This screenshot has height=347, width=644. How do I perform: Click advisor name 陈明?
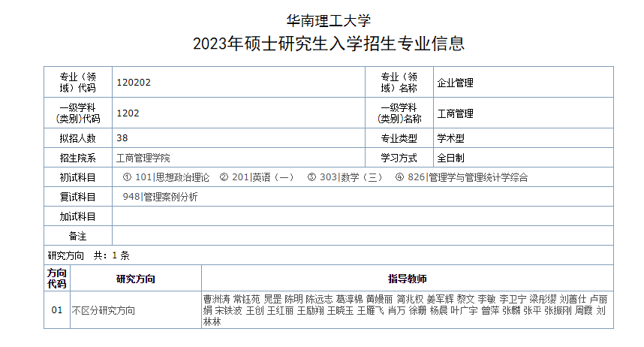pos(293,299)
